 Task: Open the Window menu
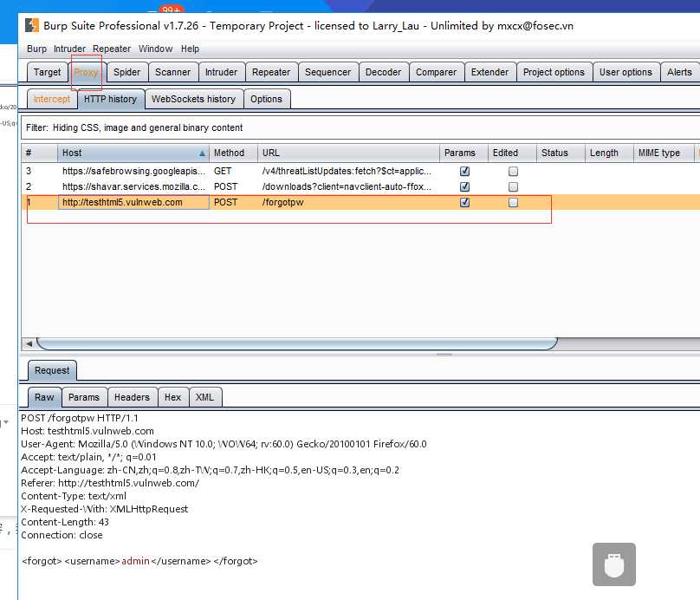155,49
